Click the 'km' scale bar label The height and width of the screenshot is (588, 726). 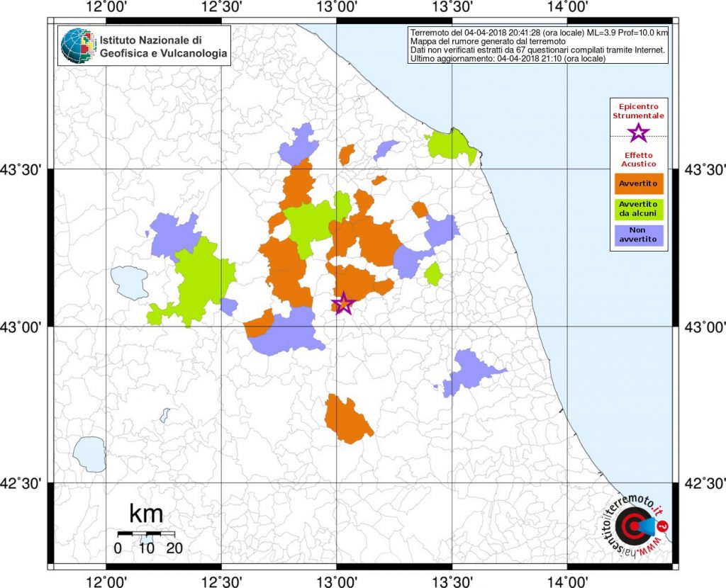(x=146, y=514)
